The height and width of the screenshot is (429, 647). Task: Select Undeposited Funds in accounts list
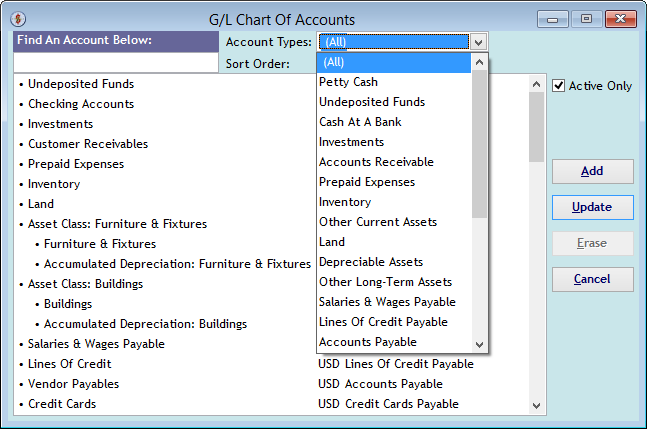[x=81, y=84]
